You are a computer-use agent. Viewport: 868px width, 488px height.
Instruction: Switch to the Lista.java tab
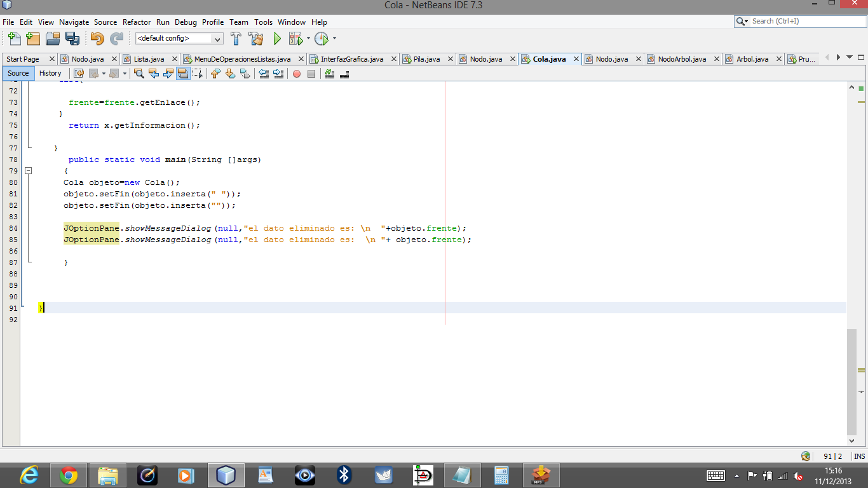(149, 59)
